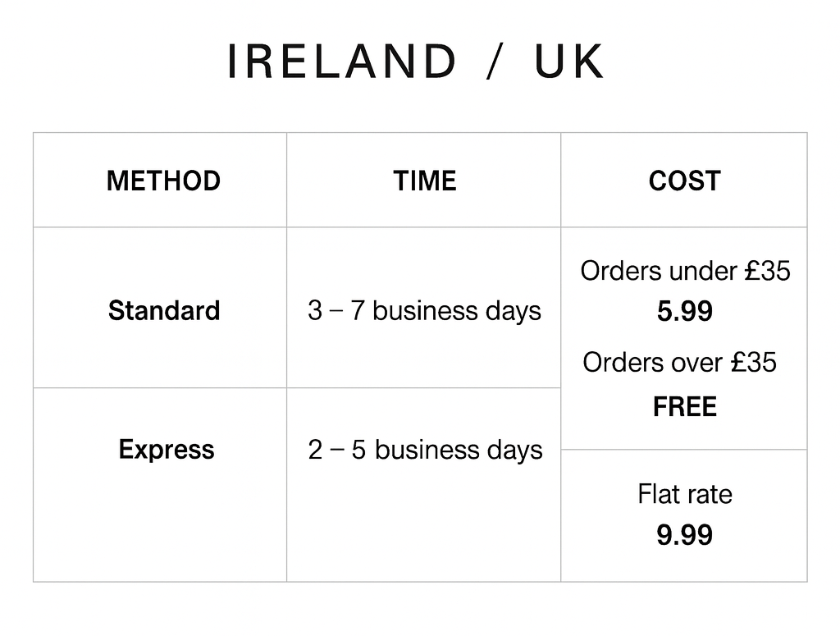Click the FREE shipping text
The image size is (840, 636).
(x=685, y=407)
